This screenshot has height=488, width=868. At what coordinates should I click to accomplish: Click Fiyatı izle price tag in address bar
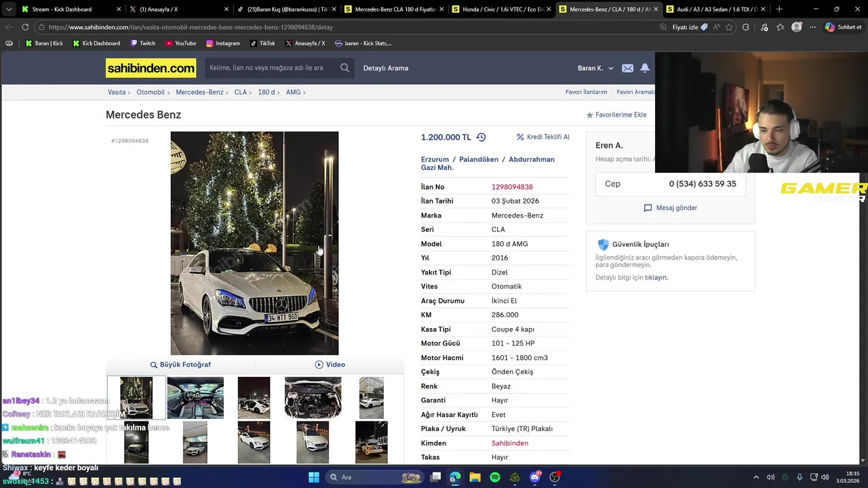[690, 27]
